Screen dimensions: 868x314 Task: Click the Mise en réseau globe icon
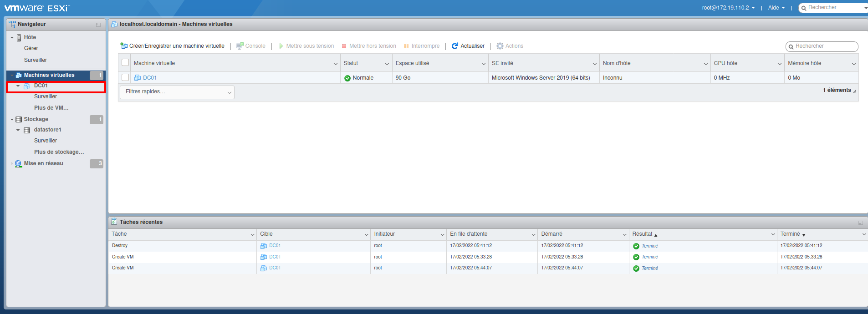18,164
